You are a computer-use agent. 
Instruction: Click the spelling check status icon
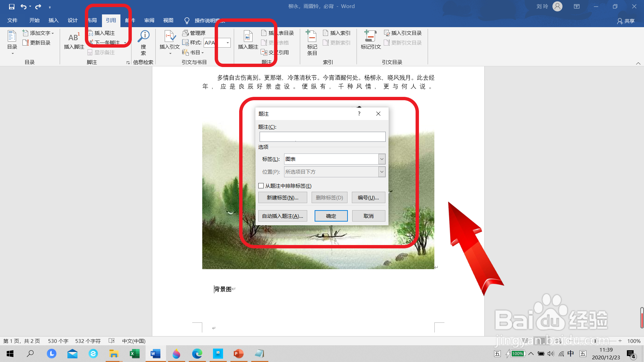(x=112, y=341)
